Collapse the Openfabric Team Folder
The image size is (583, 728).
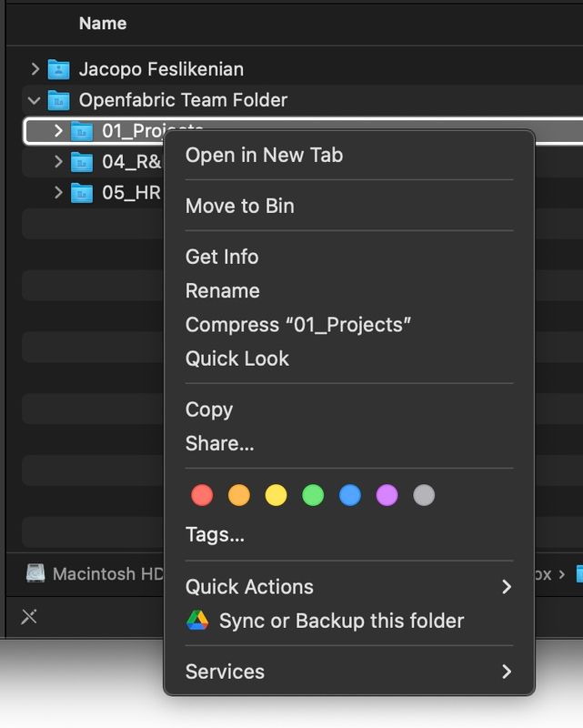coord(35,100)
